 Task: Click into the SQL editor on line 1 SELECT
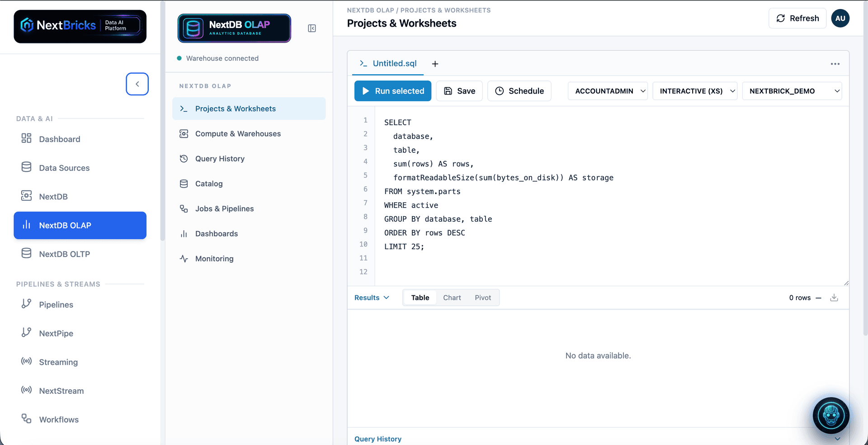(x=398, y=122)
